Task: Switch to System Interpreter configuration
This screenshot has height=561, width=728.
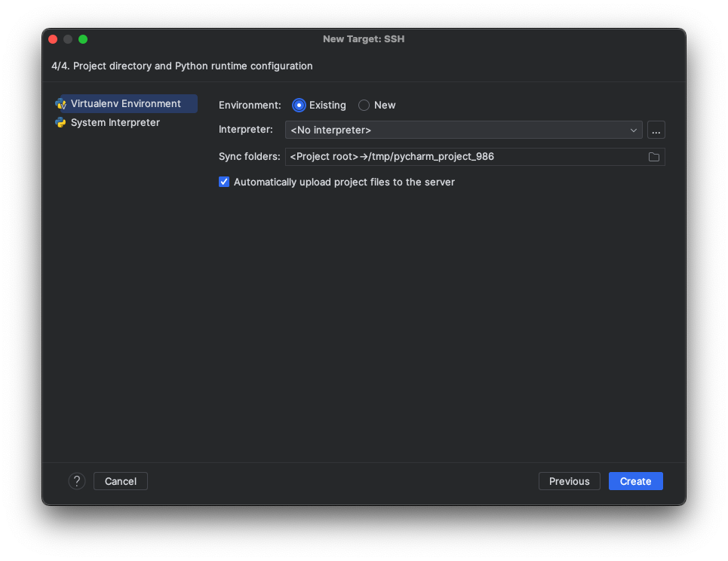Action: pyautogui.click(x=115, y=122)
